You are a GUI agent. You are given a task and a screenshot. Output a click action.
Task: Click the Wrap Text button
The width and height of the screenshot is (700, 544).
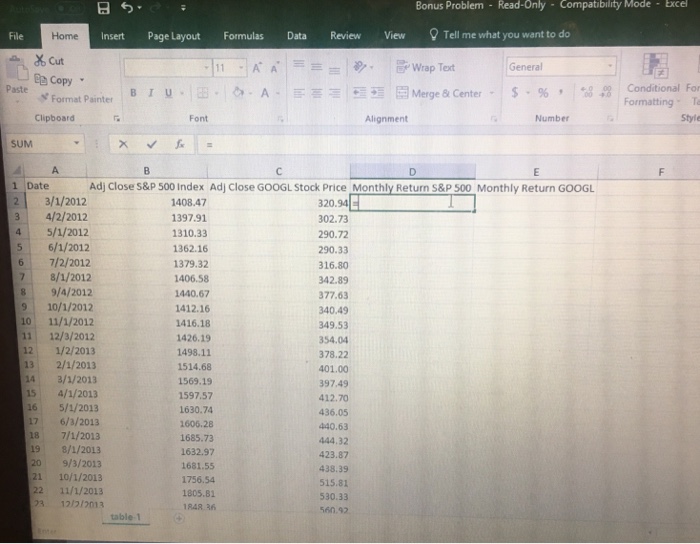[x=426, y=67]
